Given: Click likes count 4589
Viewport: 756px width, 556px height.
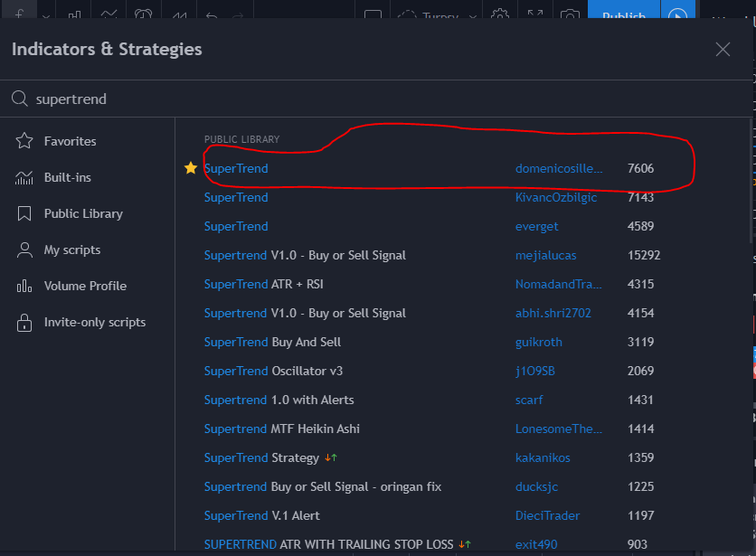Looking at the screenshot, I should pyautogui.click(x=640, y=226).
